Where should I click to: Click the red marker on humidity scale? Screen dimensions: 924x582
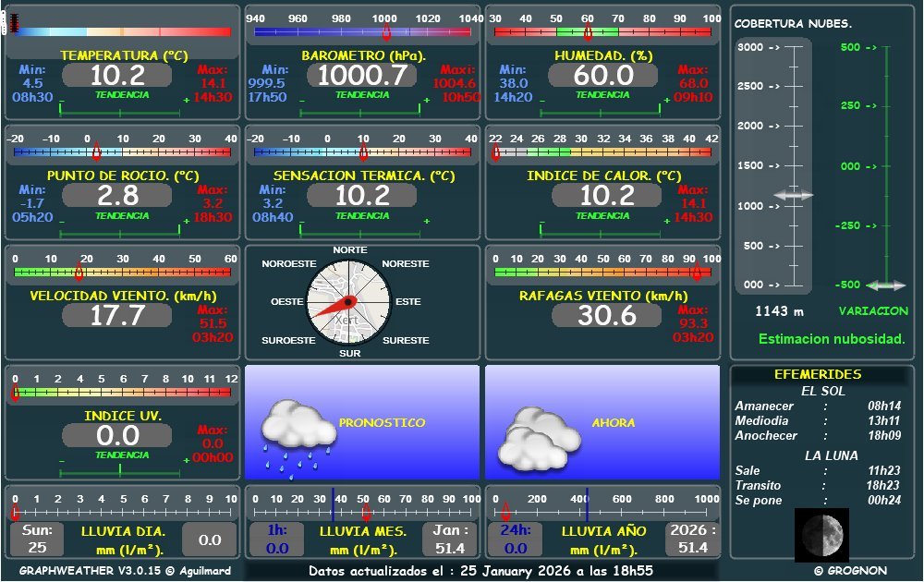[x=588, y=32]
